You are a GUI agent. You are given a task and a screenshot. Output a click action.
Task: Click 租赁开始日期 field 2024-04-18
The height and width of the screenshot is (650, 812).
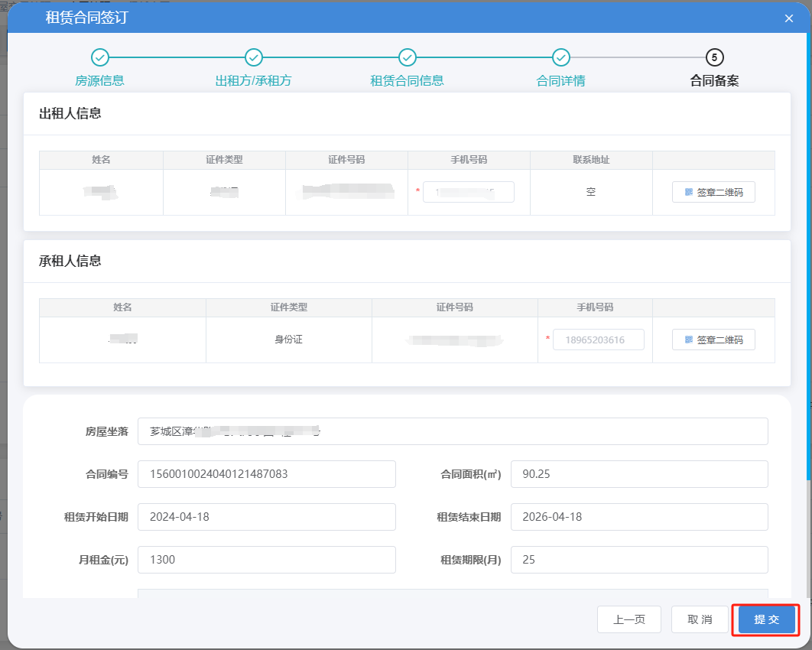coord(267,517)
